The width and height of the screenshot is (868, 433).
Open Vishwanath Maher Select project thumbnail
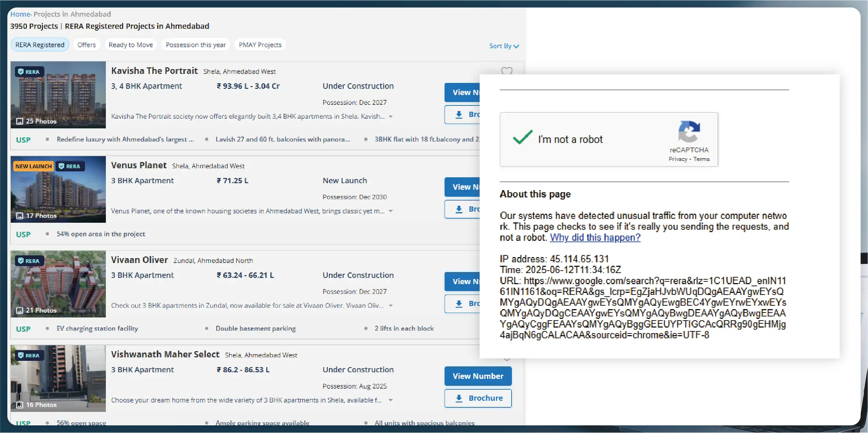point(58,378)
